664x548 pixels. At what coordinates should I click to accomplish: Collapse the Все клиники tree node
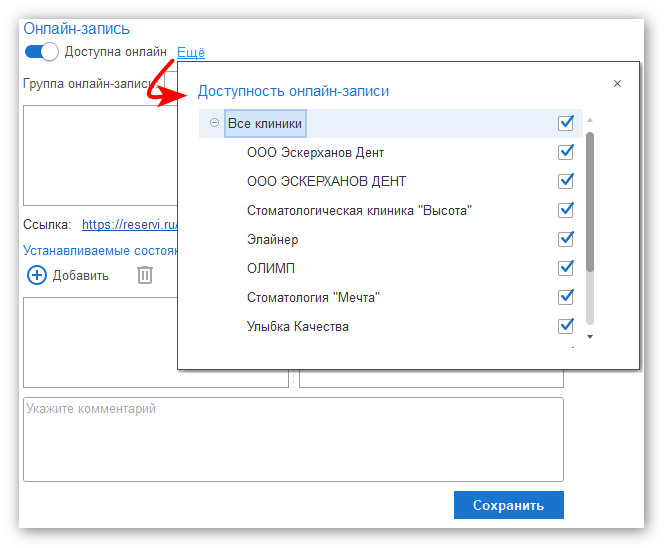coord(214,123)
